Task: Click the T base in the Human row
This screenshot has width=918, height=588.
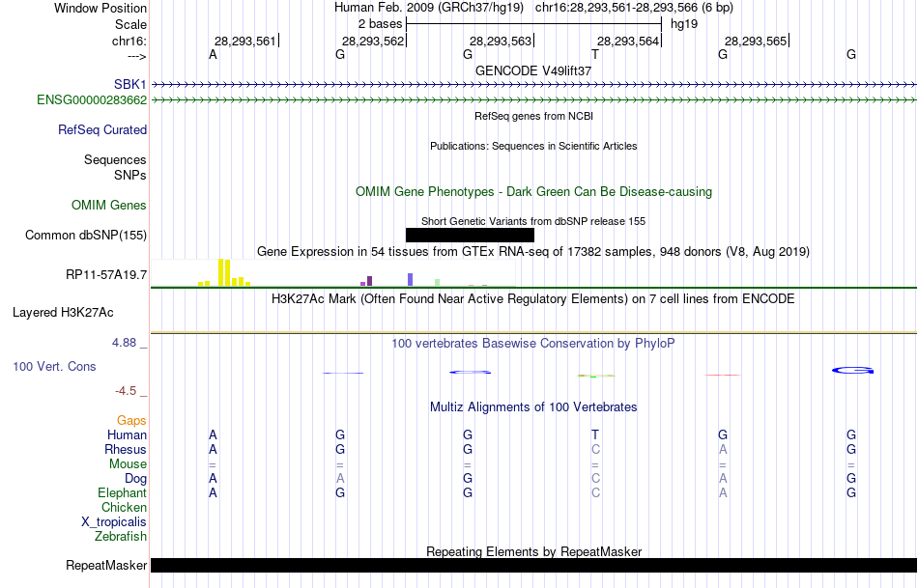Action: click(595, 434)
